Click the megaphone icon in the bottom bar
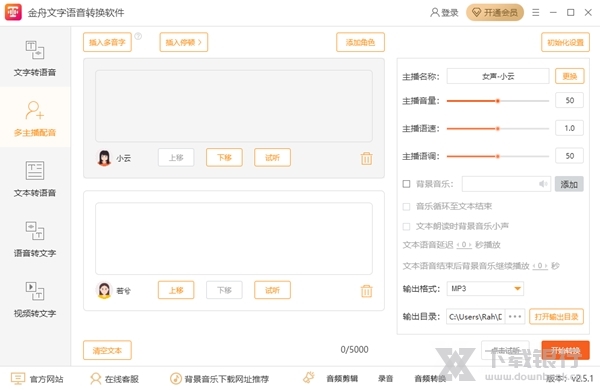Image resolution: width=600 pixels, height=390 pixels. tap(309, 377)
